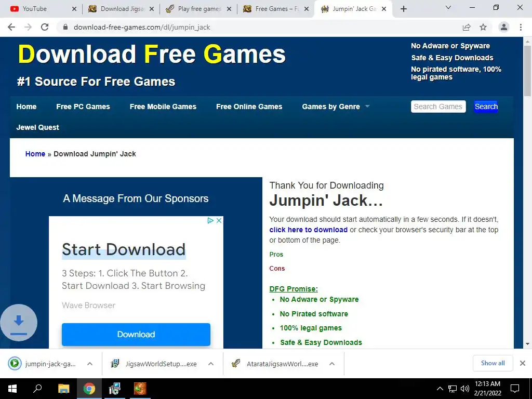Click the URL in the address bar
This screenshot has width=532, height=399.
142,27
